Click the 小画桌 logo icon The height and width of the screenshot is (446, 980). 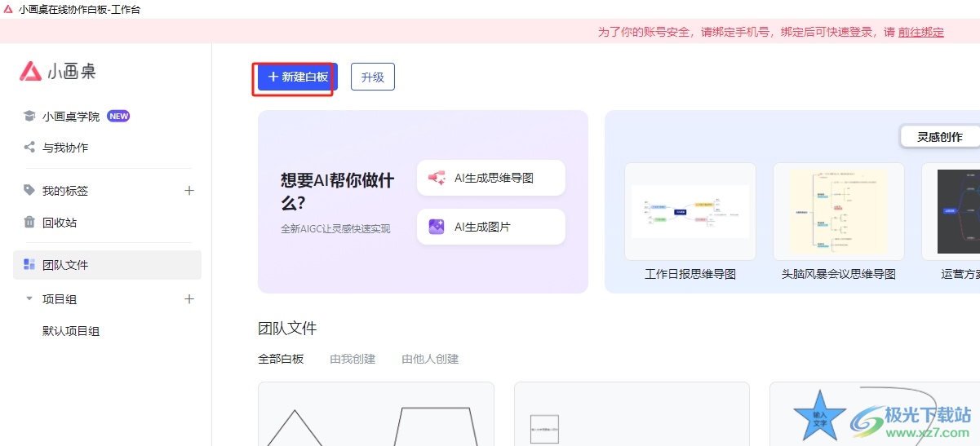[x=30, y=71]
